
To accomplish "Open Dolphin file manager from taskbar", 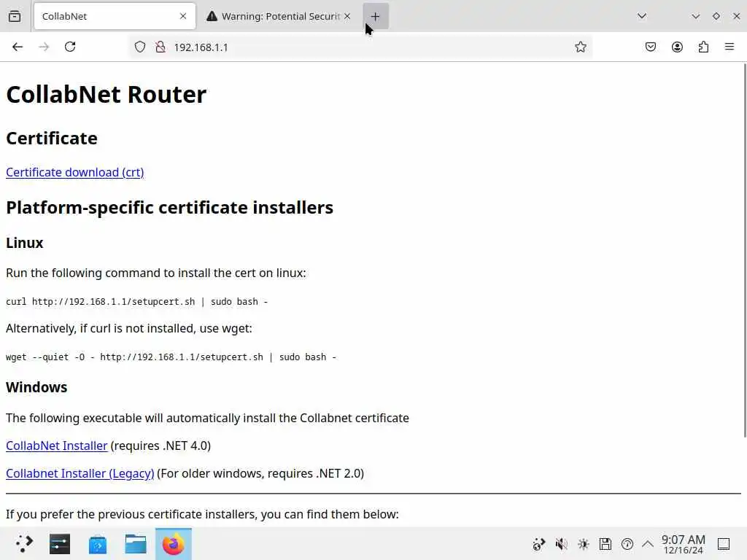I will (x=136, y=544).
